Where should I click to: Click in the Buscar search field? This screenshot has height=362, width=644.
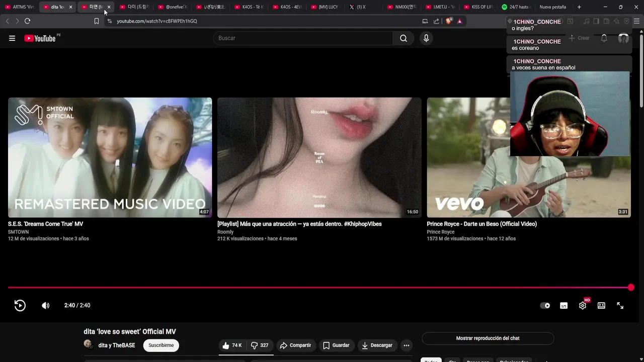coord(303,38)
